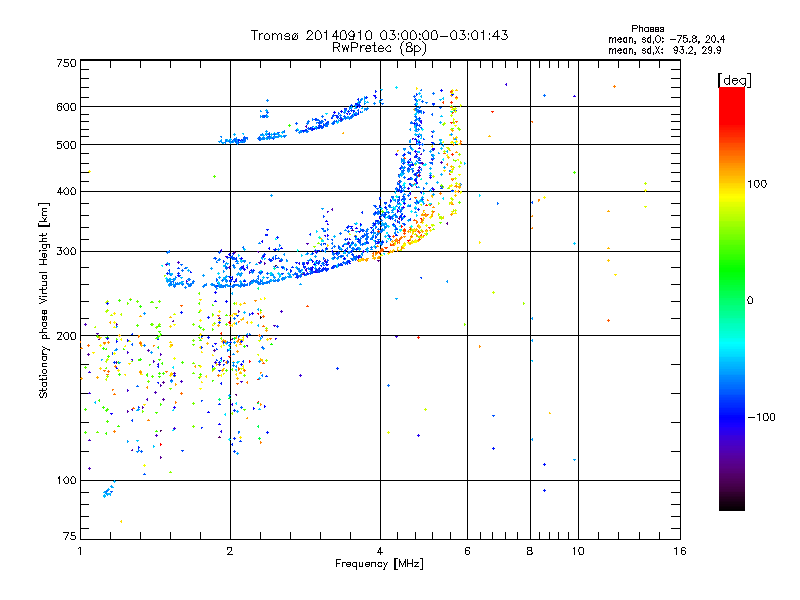
Task: Click the y-axis label '300'
Action: (66, 252)
